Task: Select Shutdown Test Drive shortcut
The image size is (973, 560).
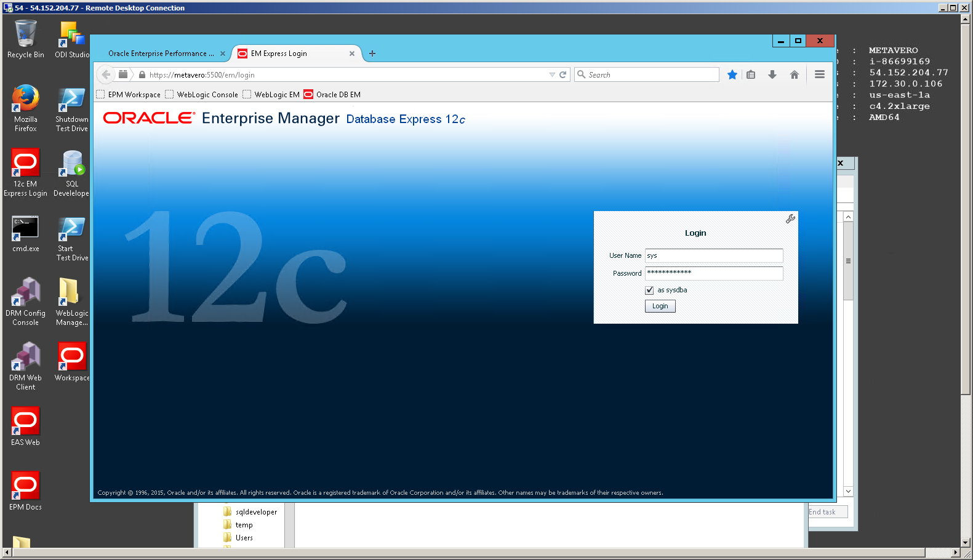Action: (x=71, y=108)
